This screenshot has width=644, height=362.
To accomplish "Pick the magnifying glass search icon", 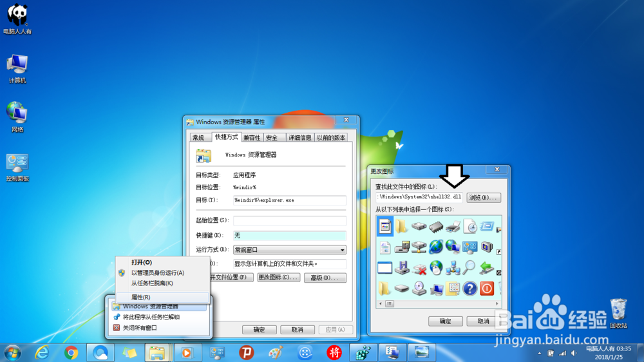I will tap(469, 268).
